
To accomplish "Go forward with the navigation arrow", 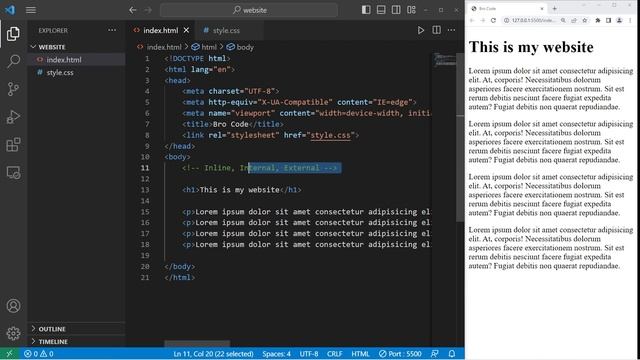I will click(x=148, y=10).
